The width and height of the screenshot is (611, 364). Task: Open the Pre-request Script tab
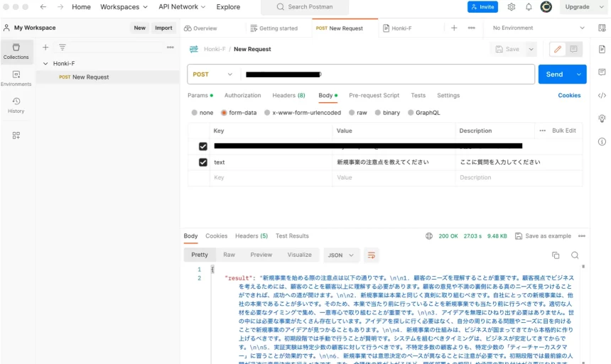pos(374,95)
